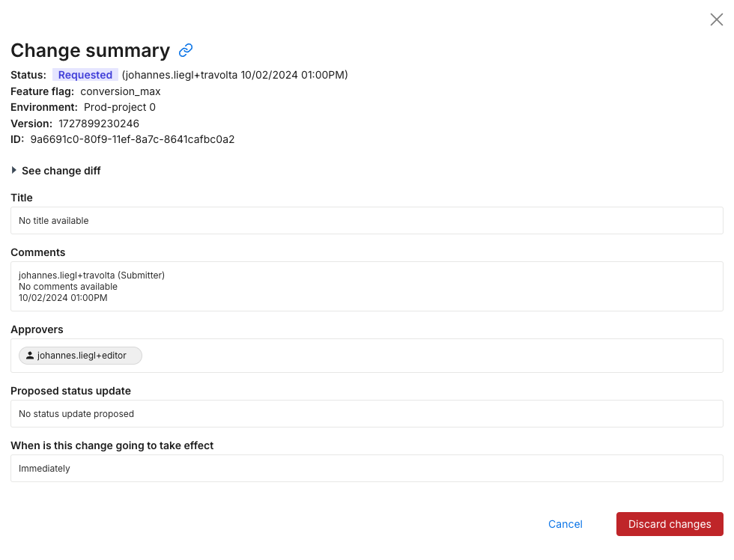Click the person icon in approver chip
Viewport: 734px width, 560px height.
(x=30, y=356)
